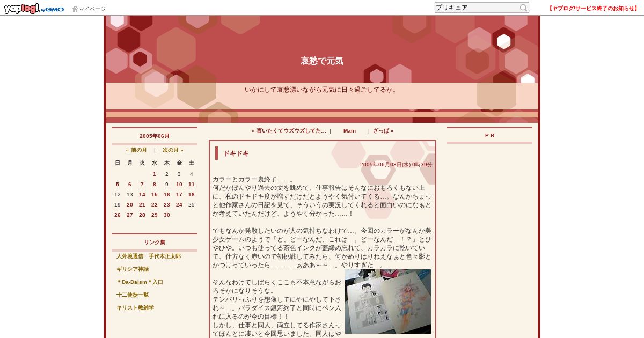Viewport: 644px width, 338px height.
Task: Click the リンク集 sidebar heading
Action: [155, 243]
